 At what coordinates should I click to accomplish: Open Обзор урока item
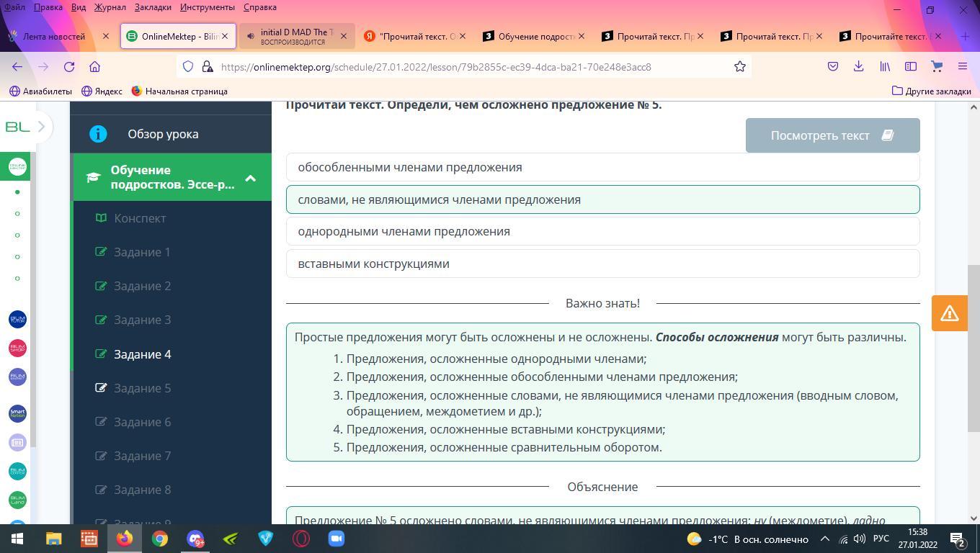point(163,134)
